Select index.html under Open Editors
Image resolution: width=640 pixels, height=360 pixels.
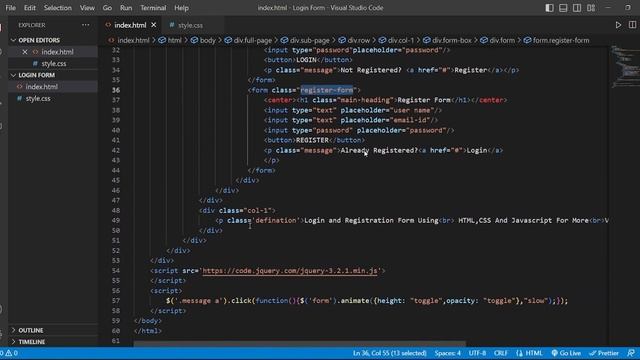coord(57,52)
